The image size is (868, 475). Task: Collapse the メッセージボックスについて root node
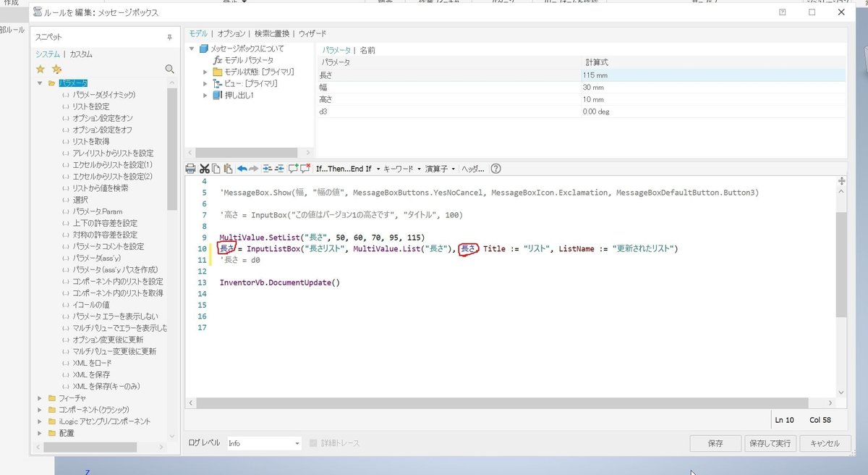(192, 49)
